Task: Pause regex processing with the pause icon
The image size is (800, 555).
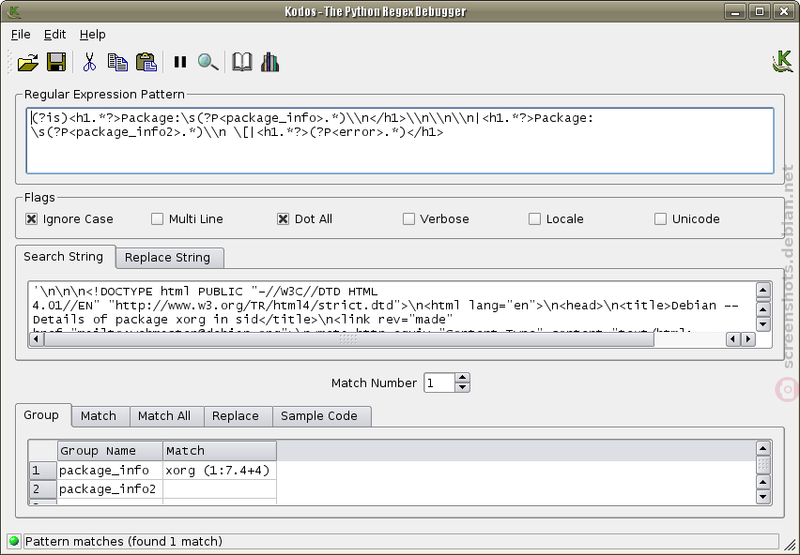Action: tap(180, 62)
